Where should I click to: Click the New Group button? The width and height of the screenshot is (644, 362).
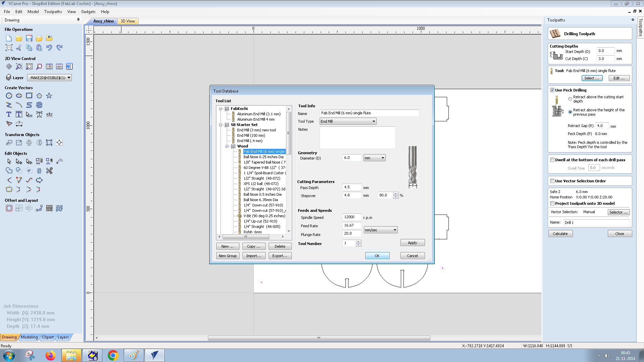228,256
